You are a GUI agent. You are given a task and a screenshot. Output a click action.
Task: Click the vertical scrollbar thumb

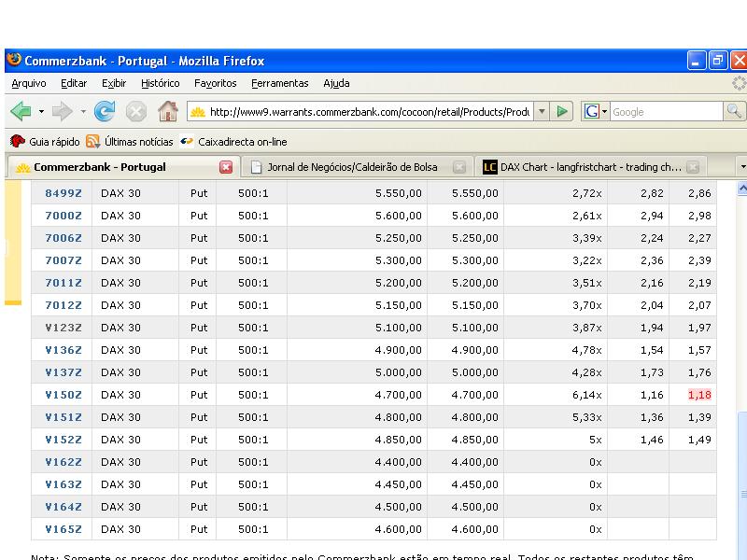742,486
